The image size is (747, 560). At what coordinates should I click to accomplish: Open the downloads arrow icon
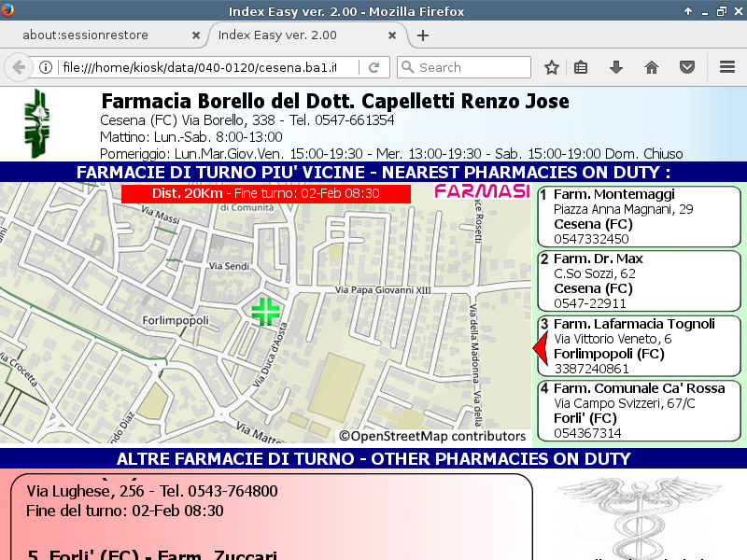[616, 67]
